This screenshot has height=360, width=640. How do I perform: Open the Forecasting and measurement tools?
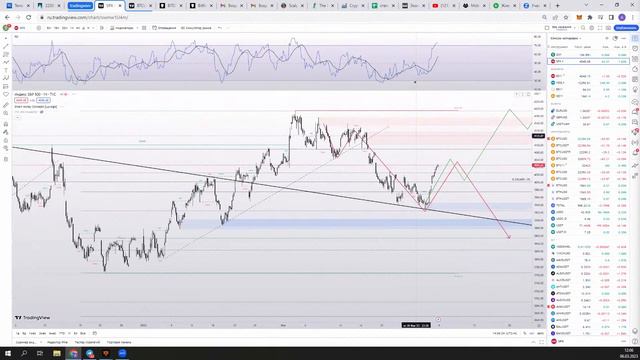coord(6,86)
